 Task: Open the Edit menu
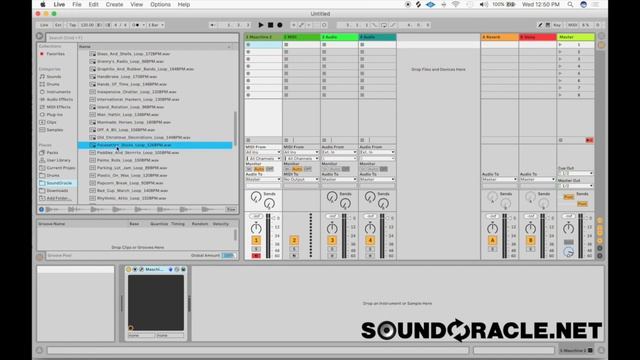pyautogui.click(x=93, y=4)
